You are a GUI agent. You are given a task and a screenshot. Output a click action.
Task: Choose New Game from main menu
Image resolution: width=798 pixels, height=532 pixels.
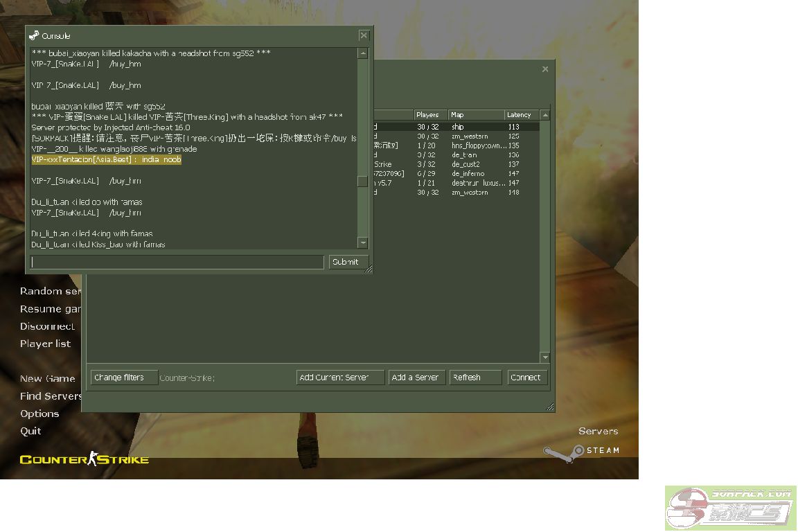[x=47, y=378]
